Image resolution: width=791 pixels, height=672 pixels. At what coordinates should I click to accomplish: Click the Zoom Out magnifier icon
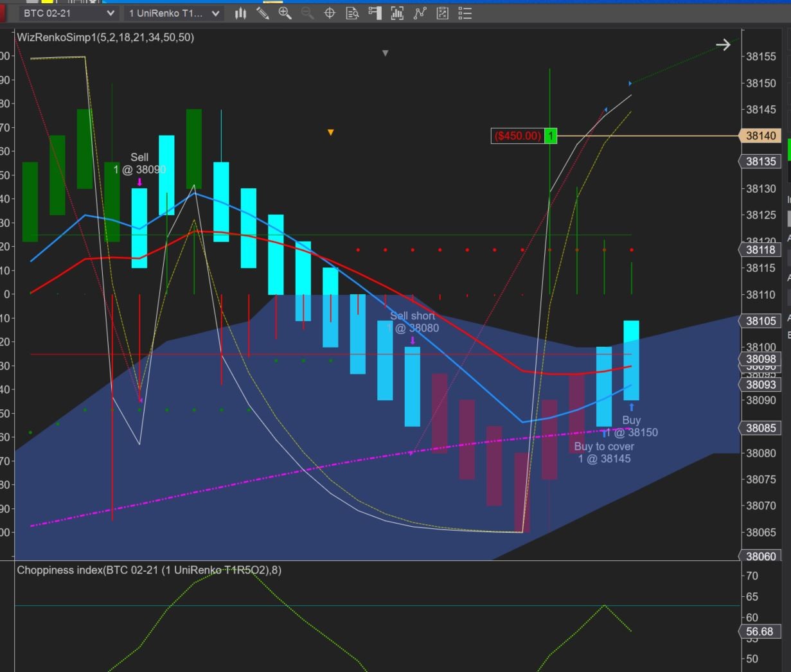(x=307, y=13)
